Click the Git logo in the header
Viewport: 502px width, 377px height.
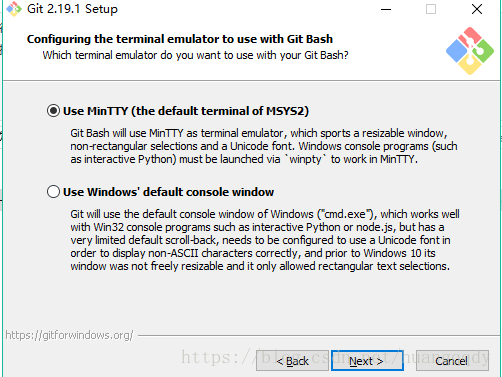pyautogui.click(x=470, y=51)
